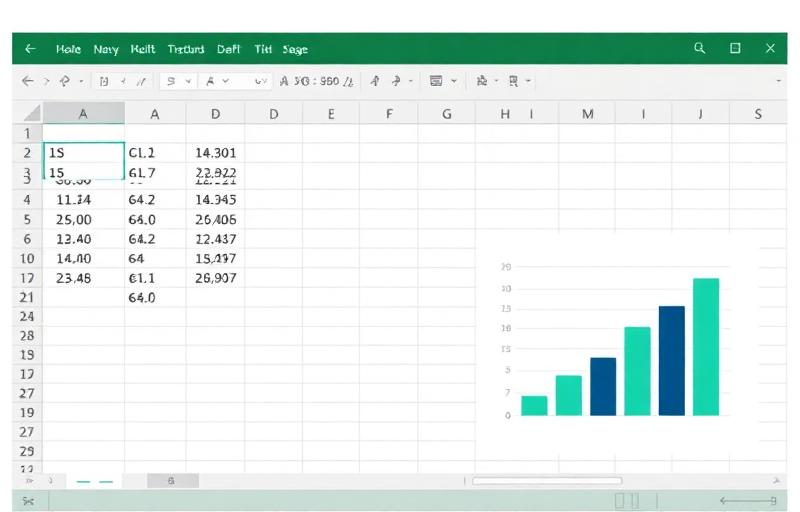Expand the toolbar overflow arrow at far right
Viewport: 800px width, 512px height.
pyautogui.click(x=778, y=81)
